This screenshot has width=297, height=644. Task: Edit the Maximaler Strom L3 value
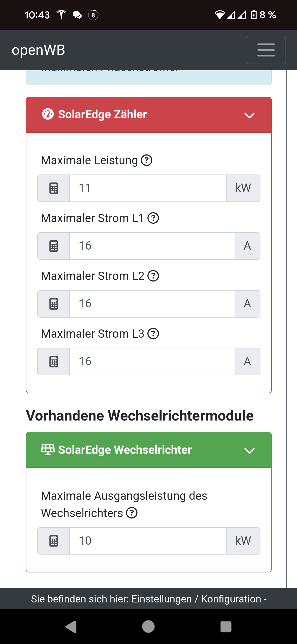152,362
